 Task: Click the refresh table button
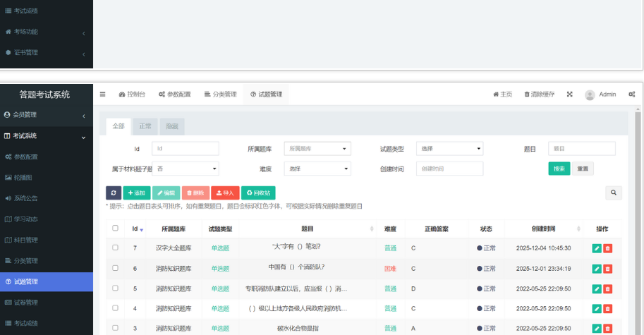[114, 193]
